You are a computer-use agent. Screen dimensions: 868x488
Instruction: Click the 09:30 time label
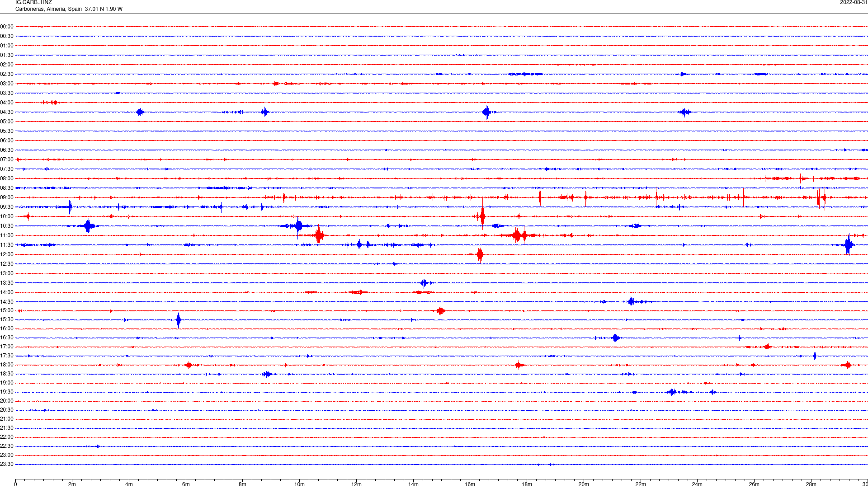(x=7, y=207)
